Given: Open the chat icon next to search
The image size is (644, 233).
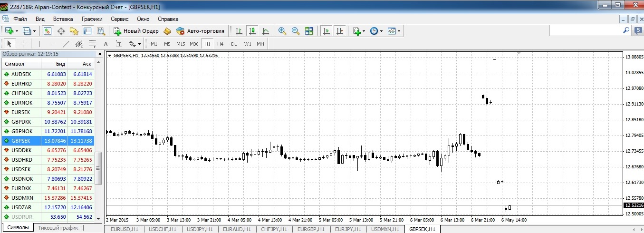Looking at the screenshot, I should [x=638, y=30].
